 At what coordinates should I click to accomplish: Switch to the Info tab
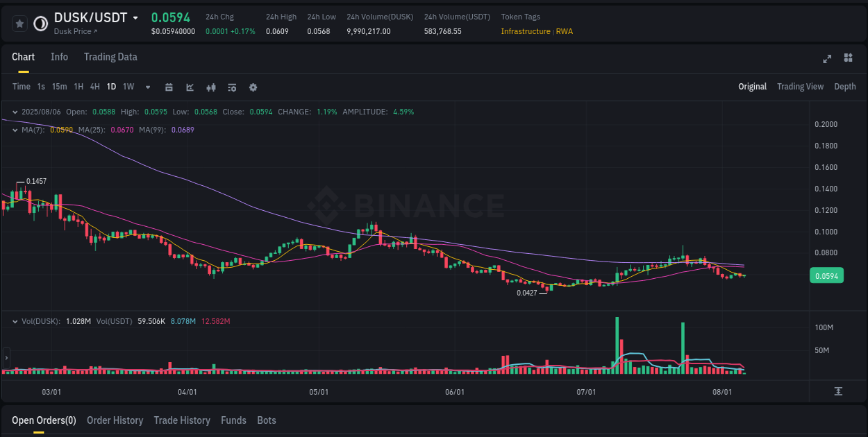pos(59,57)
